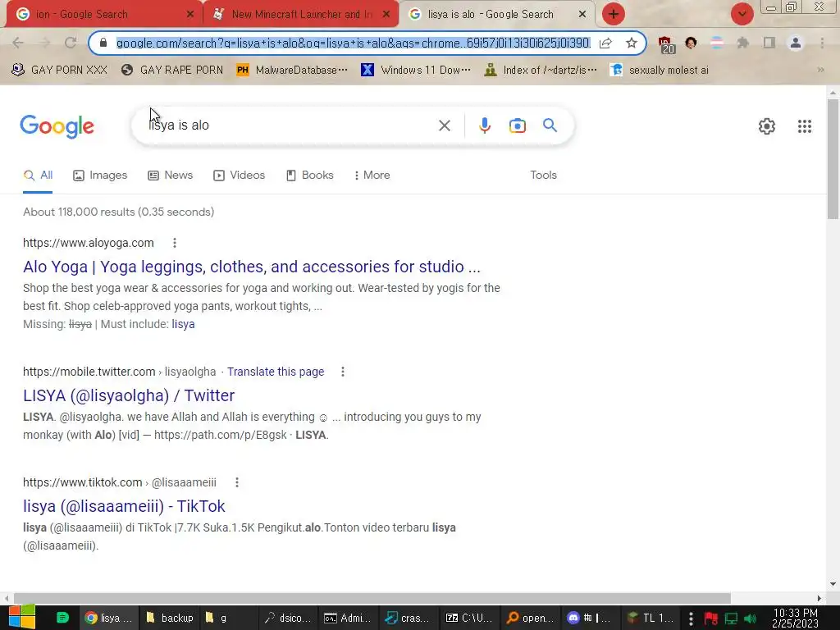Viewport: 840px width, 630px height.
Task: Click the blue magnifier search button
Action: pyautogui.click(x=550, y=126)
